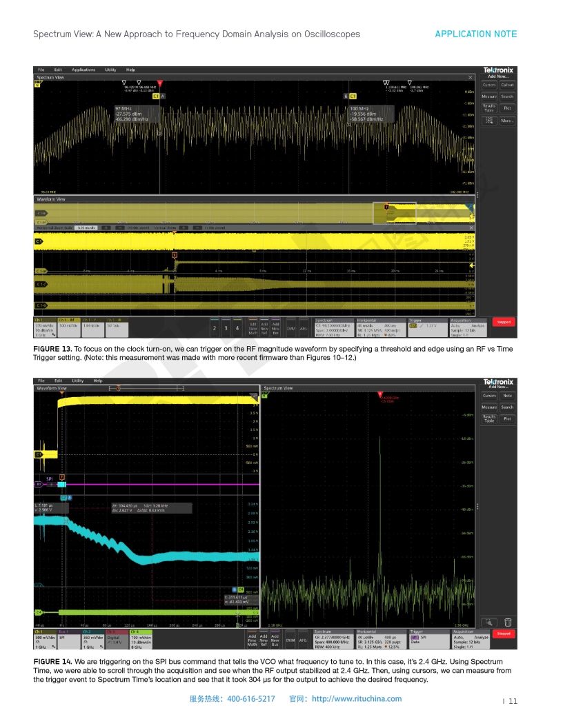The image size is (563, 728).
Task: Open the Applications menu
Action: tap(83, 70)
